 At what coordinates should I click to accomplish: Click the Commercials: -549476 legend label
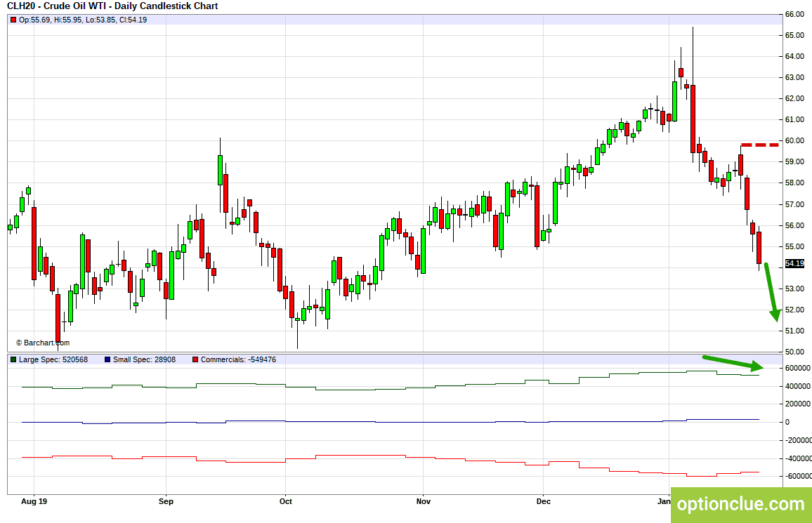[238, 359]
